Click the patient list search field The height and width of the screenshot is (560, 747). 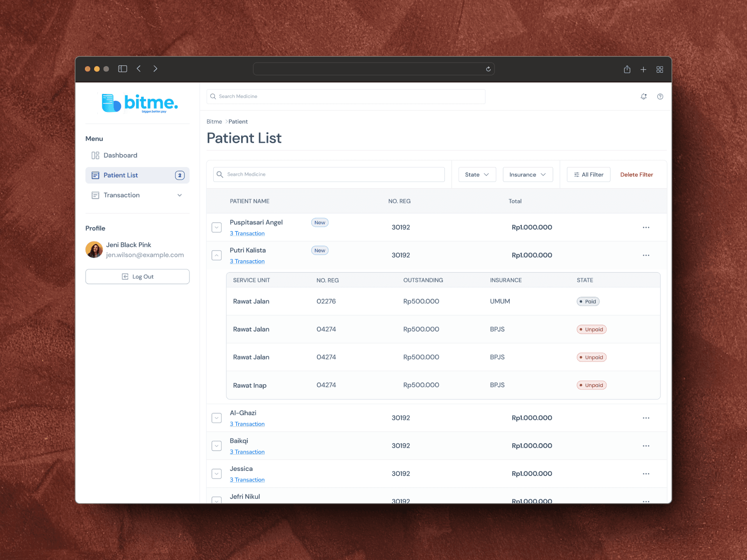click(x=329, y=175)
